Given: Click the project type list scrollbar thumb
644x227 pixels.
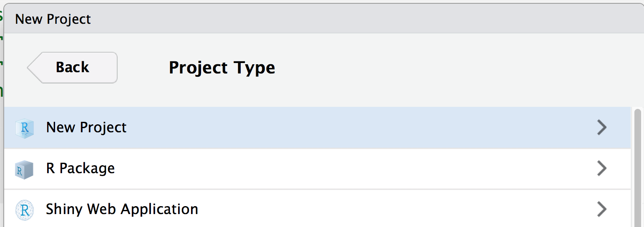Looking at the screenshot, I should [637, 167].
